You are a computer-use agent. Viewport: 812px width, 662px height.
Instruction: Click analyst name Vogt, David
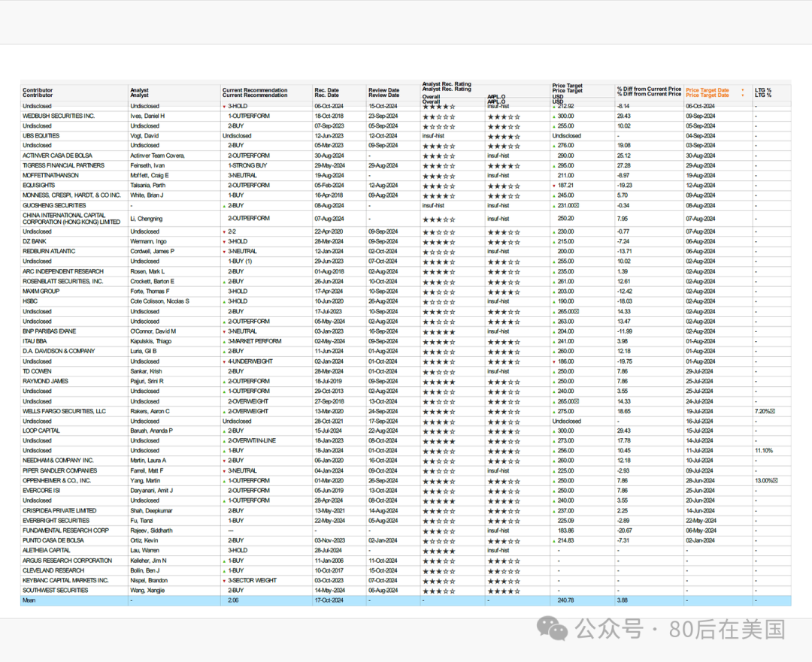click(144, 136)
